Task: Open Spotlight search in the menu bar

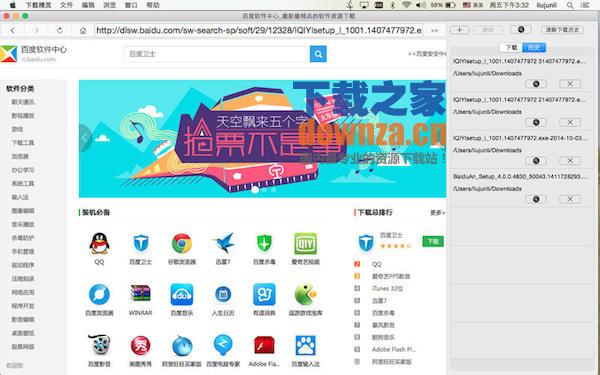Action: tap(570, 5)
